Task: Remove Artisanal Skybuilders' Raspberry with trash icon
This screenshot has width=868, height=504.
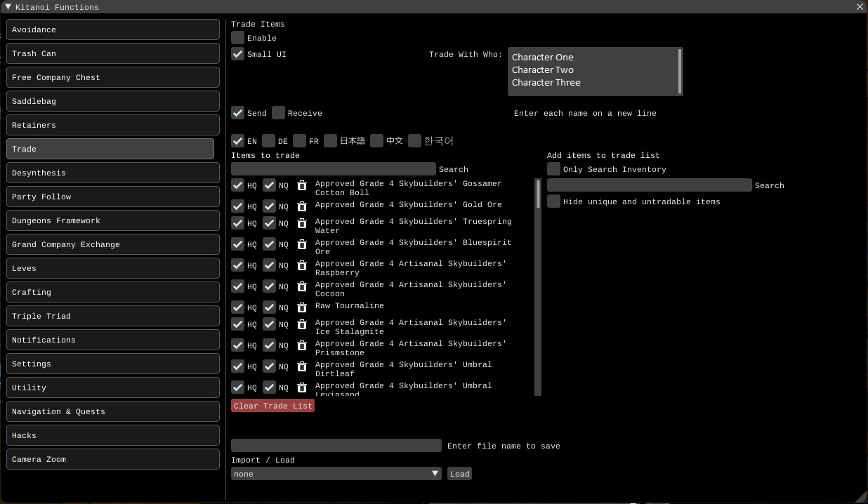Action: tap(302, 265)
